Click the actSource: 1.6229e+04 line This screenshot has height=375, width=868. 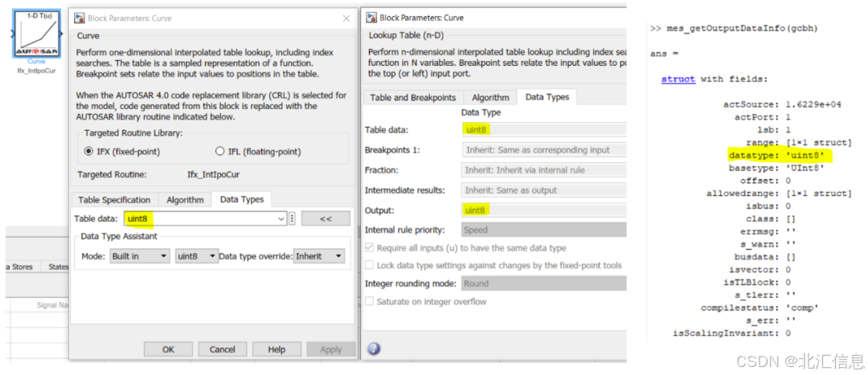click(x=782, y=104)
